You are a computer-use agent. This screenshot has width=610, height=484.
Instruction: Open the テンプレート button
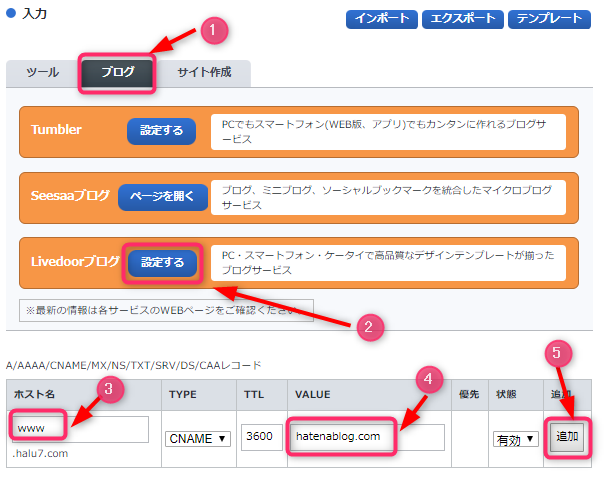[549, 19]
